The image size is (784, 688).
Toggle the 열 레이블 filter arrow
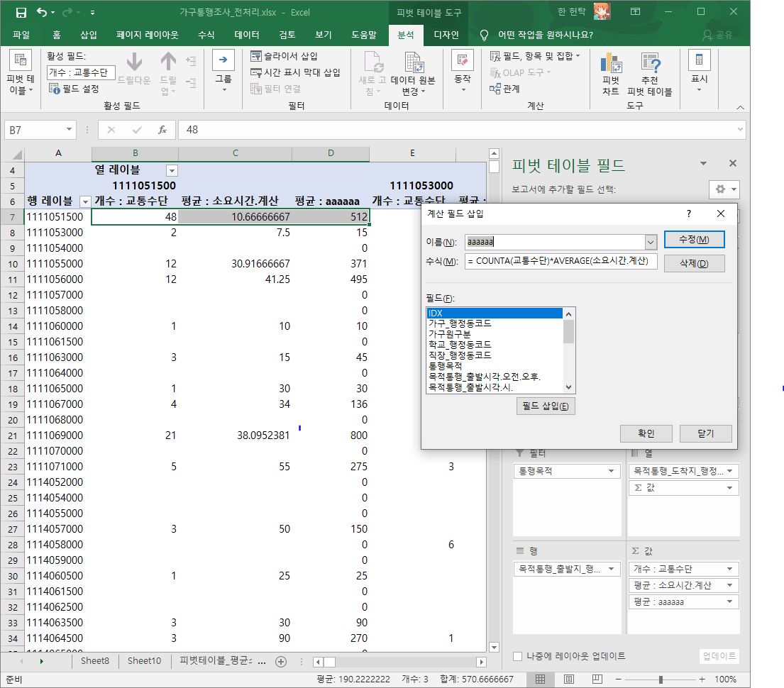tap(170, 170)
